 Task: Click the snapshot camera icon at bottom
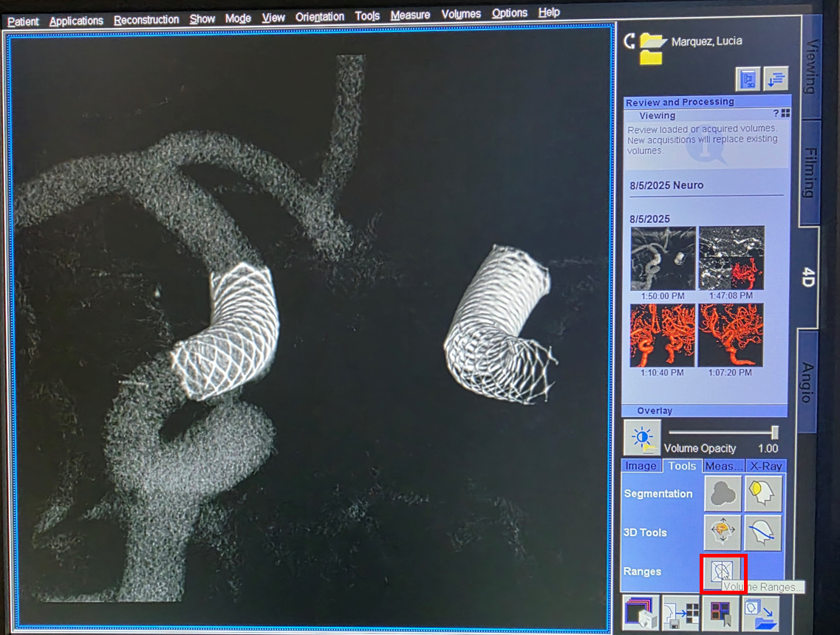coord(641,614)
